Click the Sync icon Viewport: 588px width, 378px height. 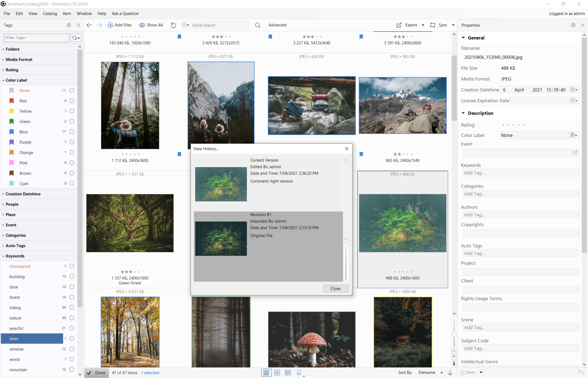[x=432, y=25]
